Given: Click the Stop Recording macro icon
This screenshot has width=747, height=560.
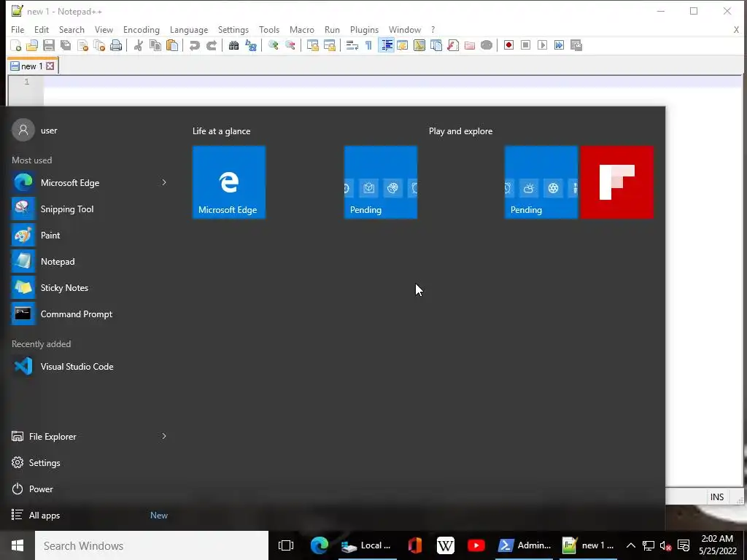Looking at the screenshot, I should pyautogui.click(x=525, y=45).
